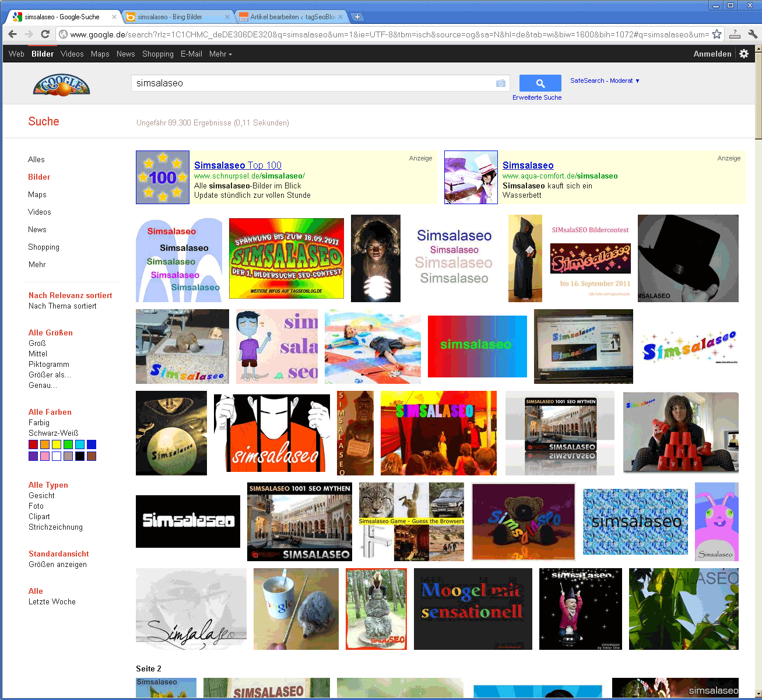Filter image type to Foto
The width and height of the screenshot is (762, 700).
click(x=36, y=506)
